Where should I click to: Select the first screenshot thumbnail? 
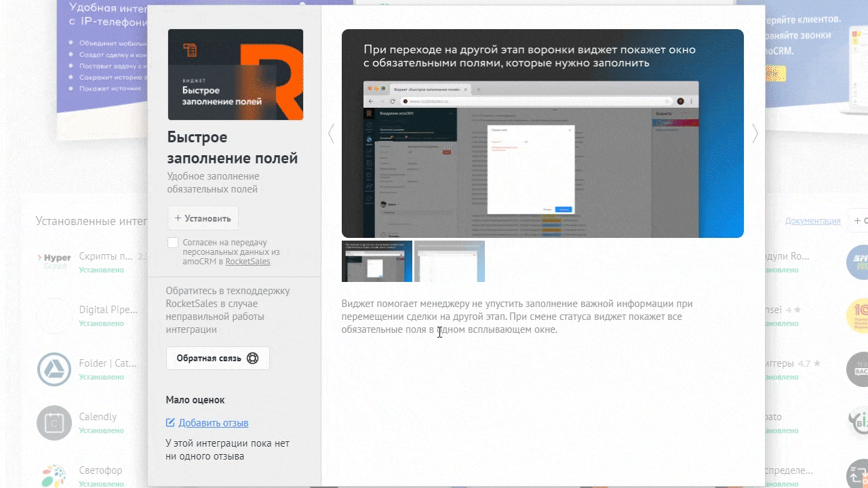(377, 261)
